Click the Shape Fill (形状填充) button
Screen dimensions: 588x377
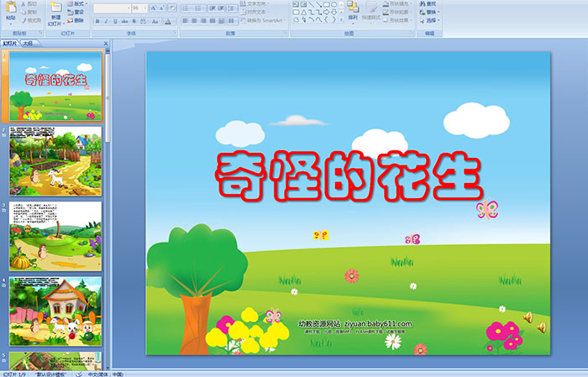397,3
